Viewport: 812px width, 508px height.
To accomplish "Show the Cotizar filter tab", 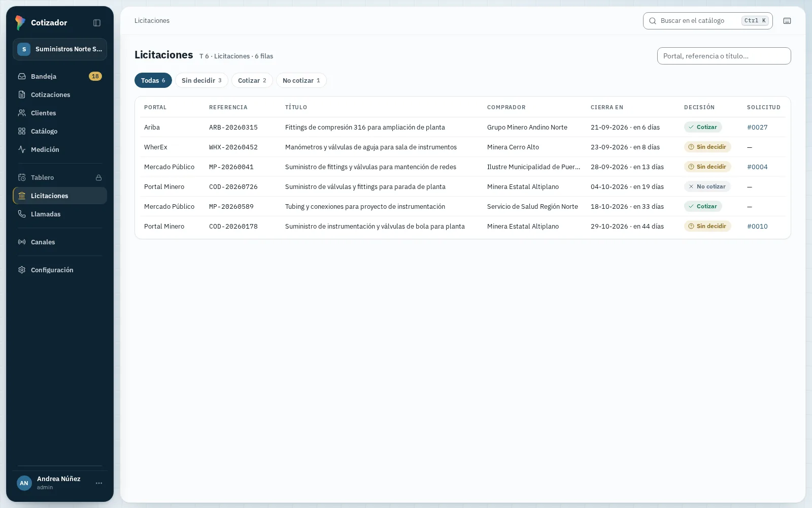I will [x=252, y=80].
